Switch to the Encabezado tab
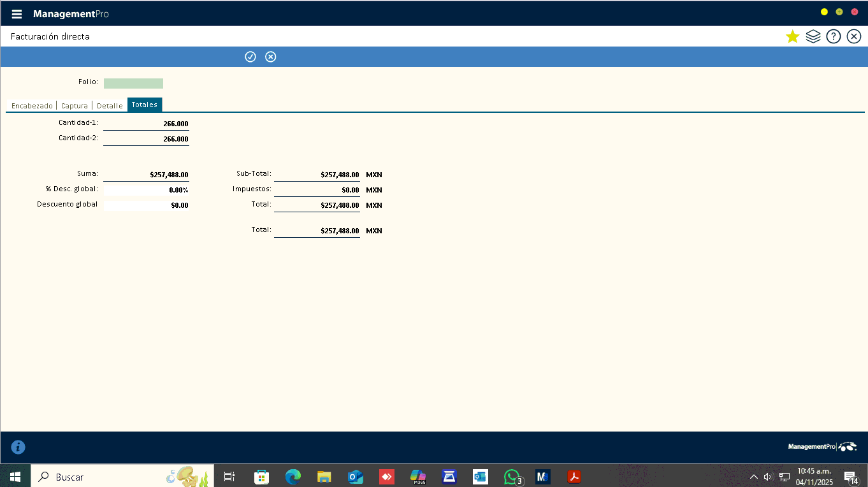868x487 pixels. (x=32, y=106)
